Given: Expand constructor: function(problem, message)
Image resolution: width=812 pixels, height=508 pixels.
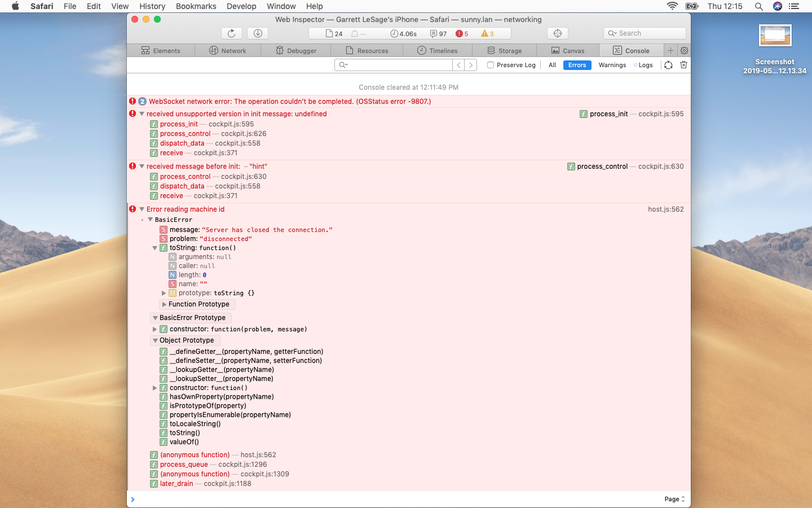Looking at the screenshot, I should [155, 329].
